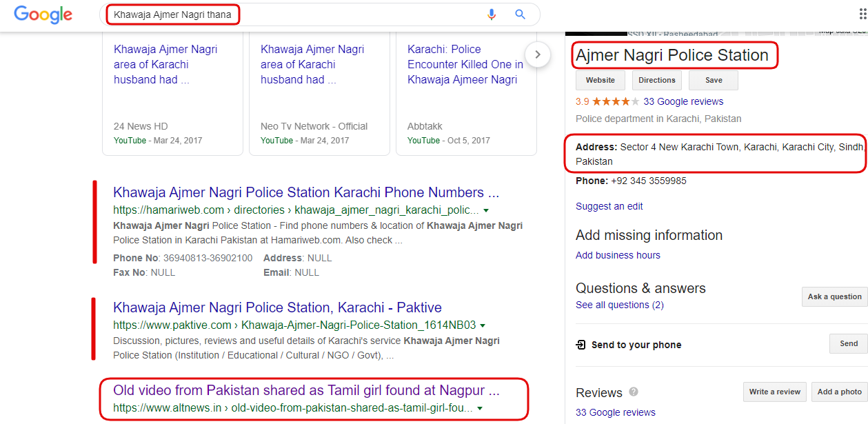This screenshot has width=868, height=424.
Task: Click Add business hours link
Action: pyautogui.click(x=618, y=255)
